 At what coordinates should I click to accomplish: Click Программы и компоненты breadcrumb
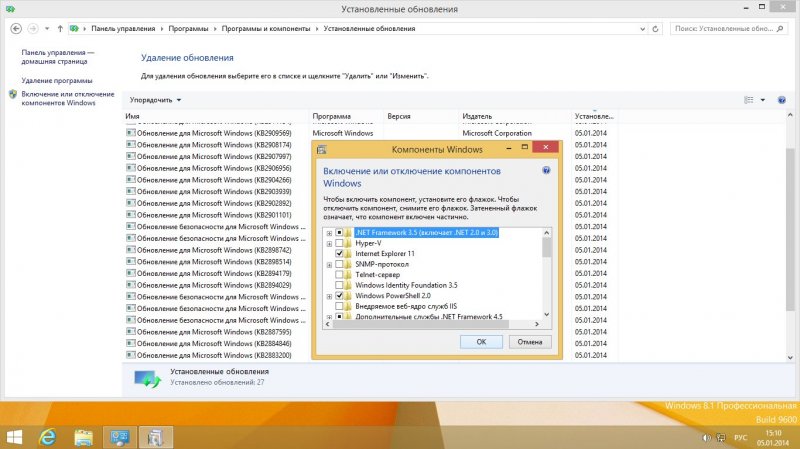[266, 29]
